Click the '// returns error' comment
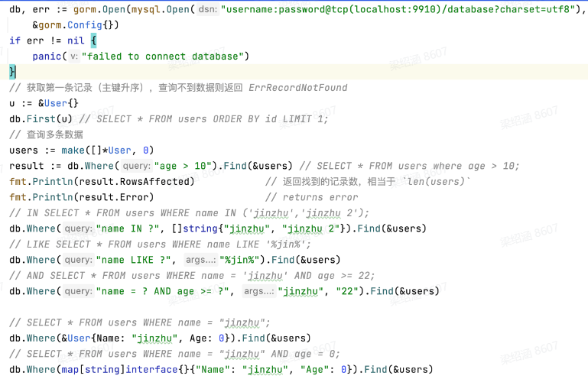 click(312, 197)
